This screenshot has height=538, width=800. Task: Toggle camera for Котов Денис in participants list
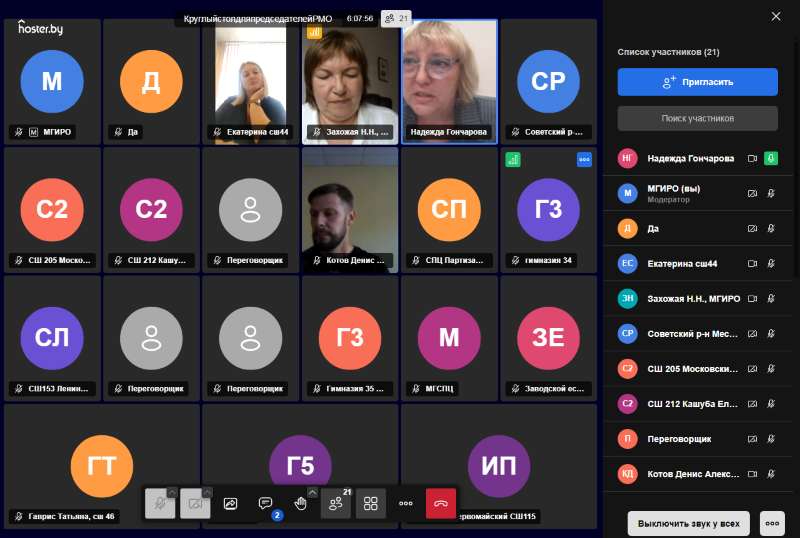tap(752, 474)
